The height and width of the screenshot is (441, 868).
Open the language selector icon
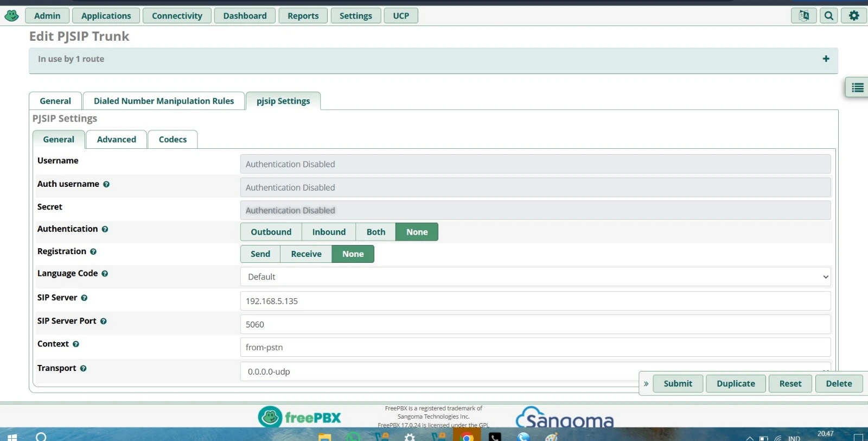(x=803, y=16)
